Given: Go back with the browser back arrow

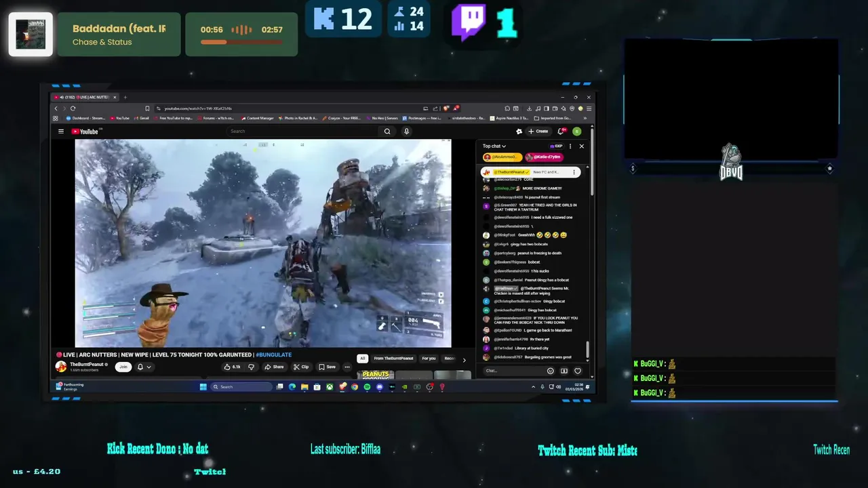Looking at the screenshot, I should 56,108.
